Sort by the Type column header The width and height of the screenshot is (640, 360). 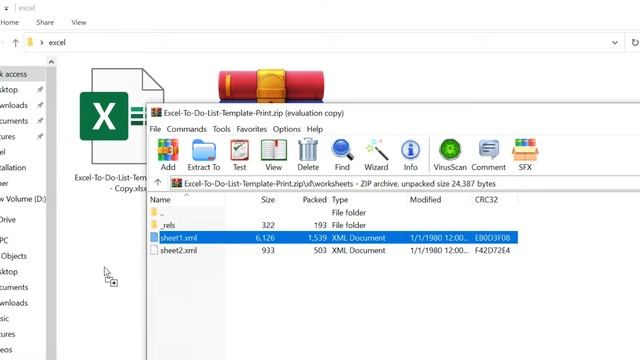coord(340,200)
